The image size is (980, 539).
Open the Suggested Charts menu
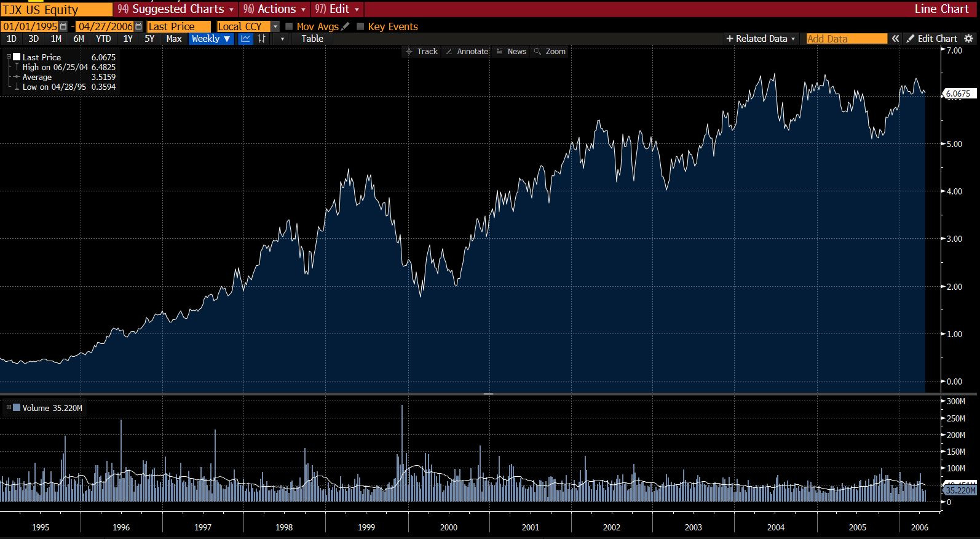click(176, 9)
